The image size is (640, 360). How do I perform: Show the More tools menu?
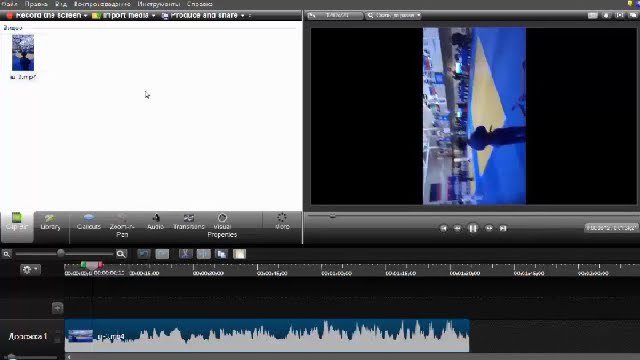point(282,222)
